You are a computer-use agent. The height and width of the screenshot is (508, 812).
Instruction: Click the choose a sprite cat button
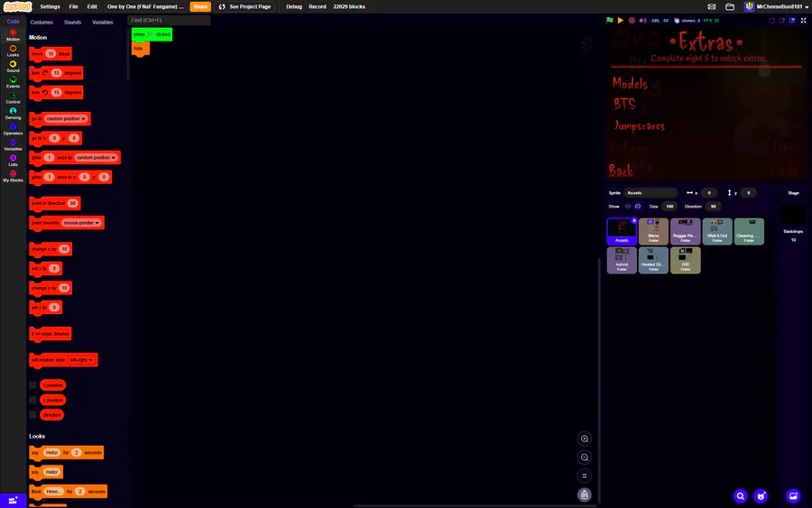761,496
